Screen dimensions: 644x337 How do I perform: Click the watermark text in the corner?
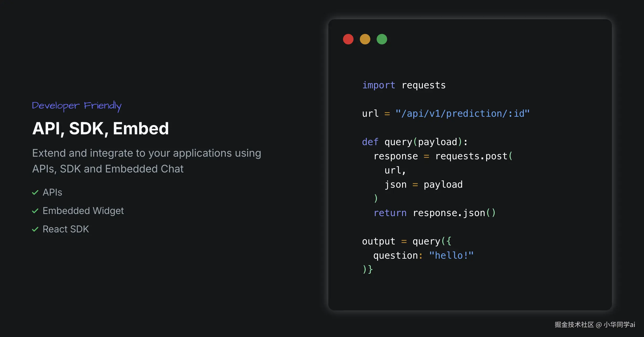[595, 325]
